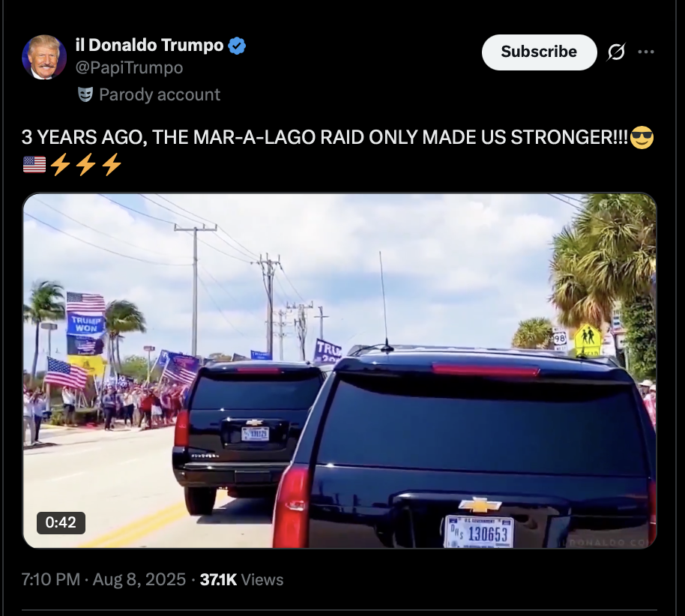Click the last lightning bolt emoji

112,165
